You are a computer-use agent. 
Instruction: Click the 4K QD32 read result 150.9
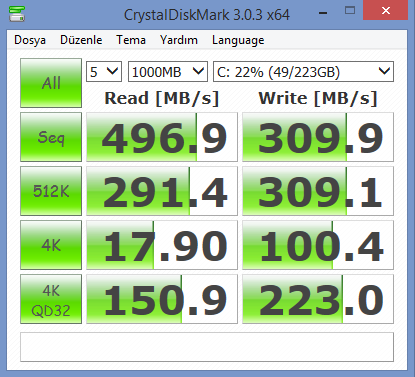[x=162, y=299]
